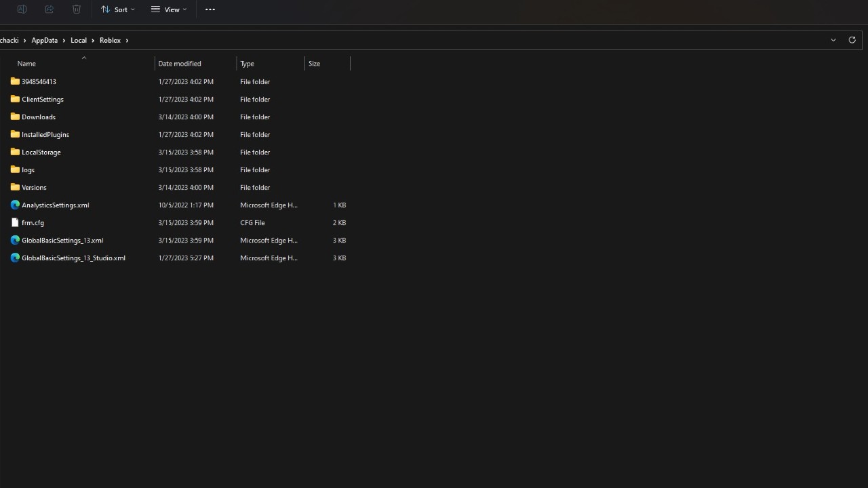Image resolution: width=868 pixels, height=488 pixels.
Task: Click the Rename icon in the toolbar
Action: (x=22, y=9)
